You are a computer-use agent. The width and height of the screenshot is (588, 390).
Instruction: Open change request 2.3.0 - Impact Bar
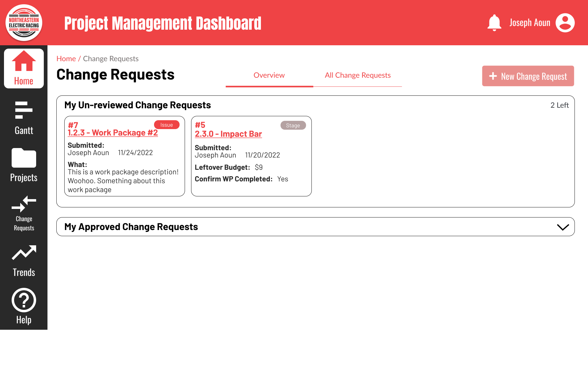[228, 134]
